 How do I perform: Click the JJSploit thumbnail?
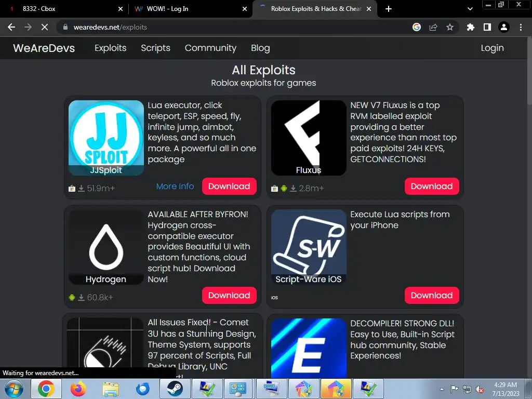pos(106,138)
